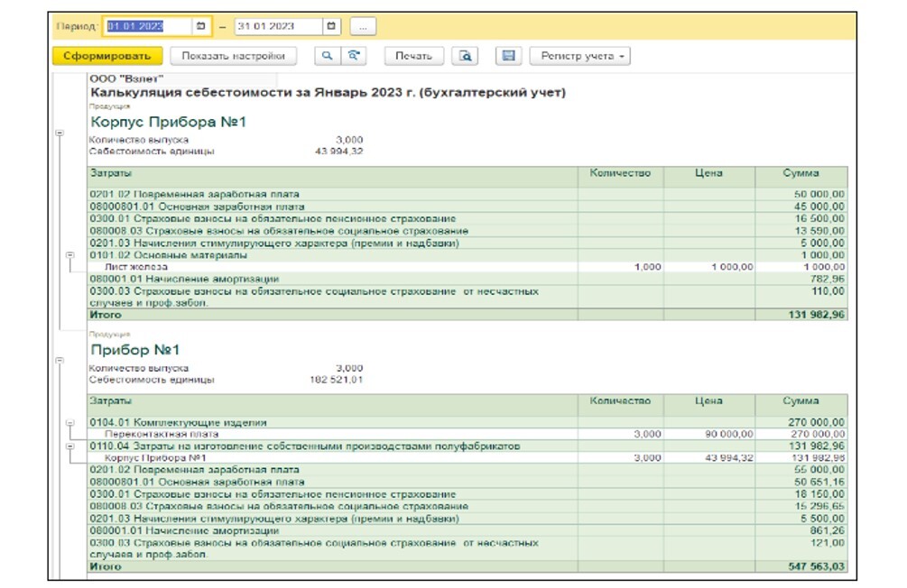Click the total 547 563,03 cell
Screen dimensions: 907x588
tap(816, 566)
